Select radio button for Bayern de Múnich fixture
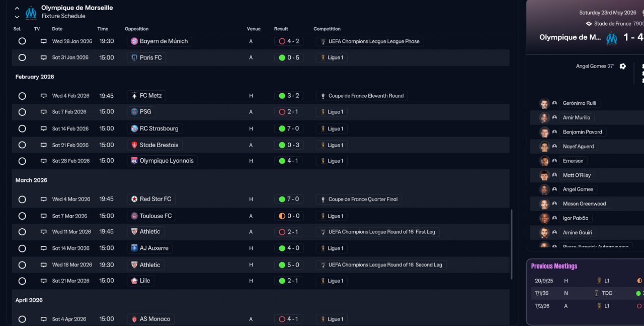Screen dimensions: 644x326 pos(22,41)
